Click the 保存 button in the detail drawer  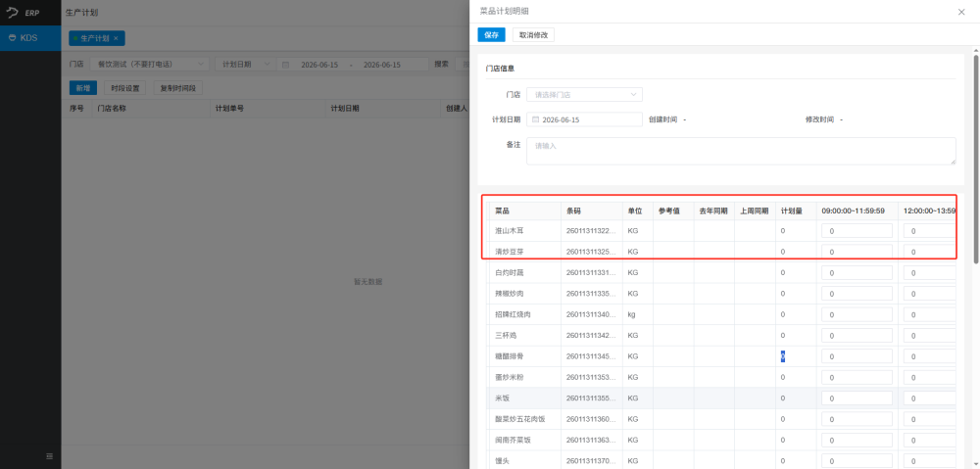(491, 35)
